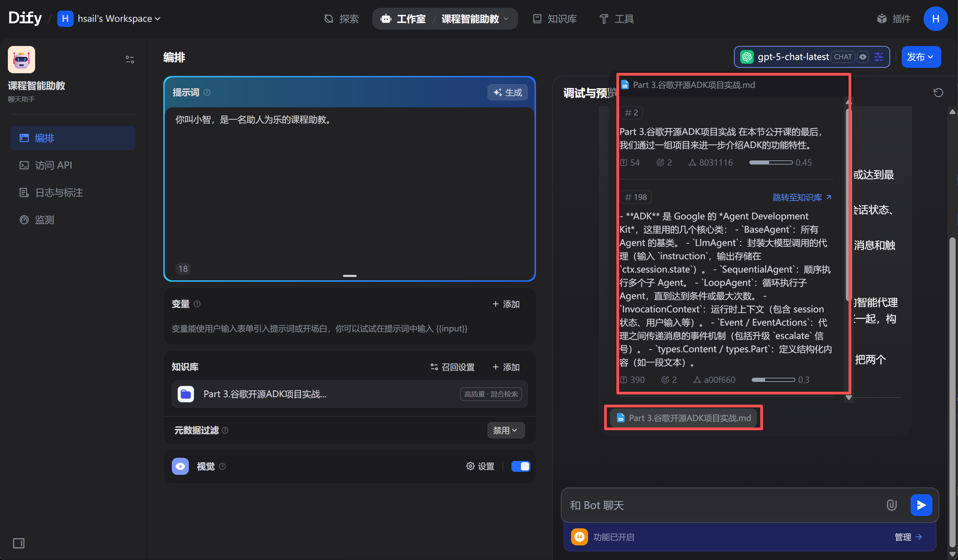The width and height of the screenshot is (958, 560).
Task: Click the 变量 help icon
Action: pos(197,304)
